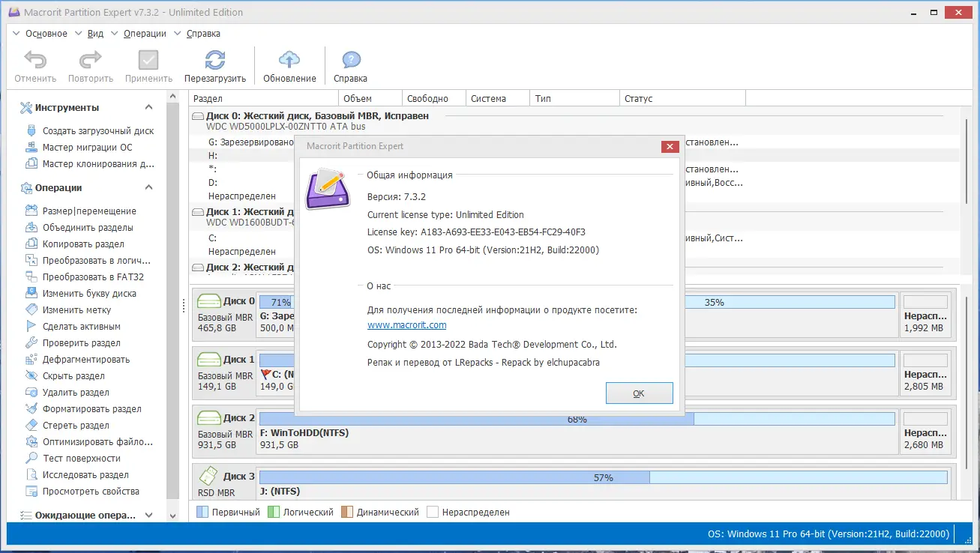Sort by the Объем column header
This screenshot has height=553, width=980.
[x=370, y=98]
